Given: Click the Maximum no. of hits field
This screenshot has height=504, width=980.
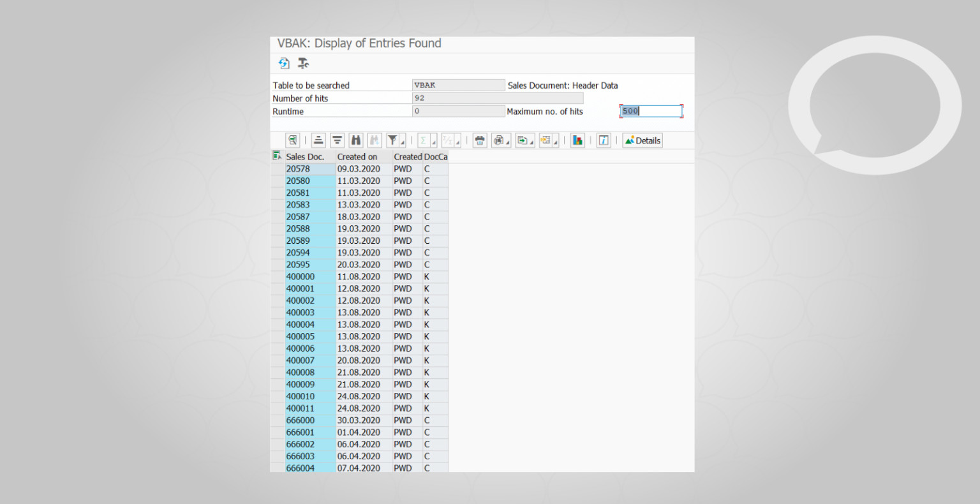Looking at the screenshot, I should [651, 111].
